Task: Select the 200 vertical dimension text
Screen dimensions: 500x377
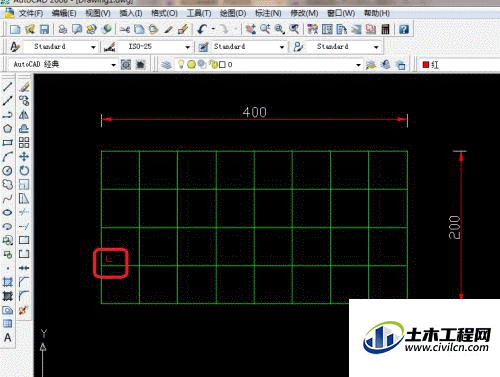Action: (x=454, y=227)
